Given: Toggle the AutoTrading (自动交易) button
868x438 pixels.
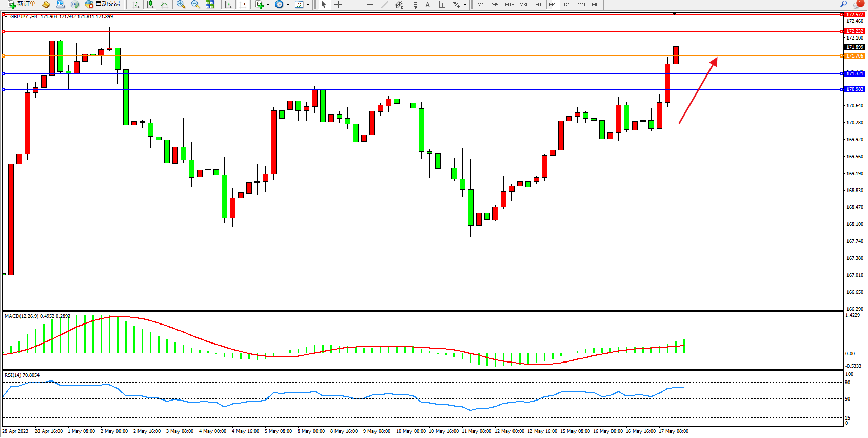Looking at the screenshot, I should pyautogui.click(x=102, y=4).
